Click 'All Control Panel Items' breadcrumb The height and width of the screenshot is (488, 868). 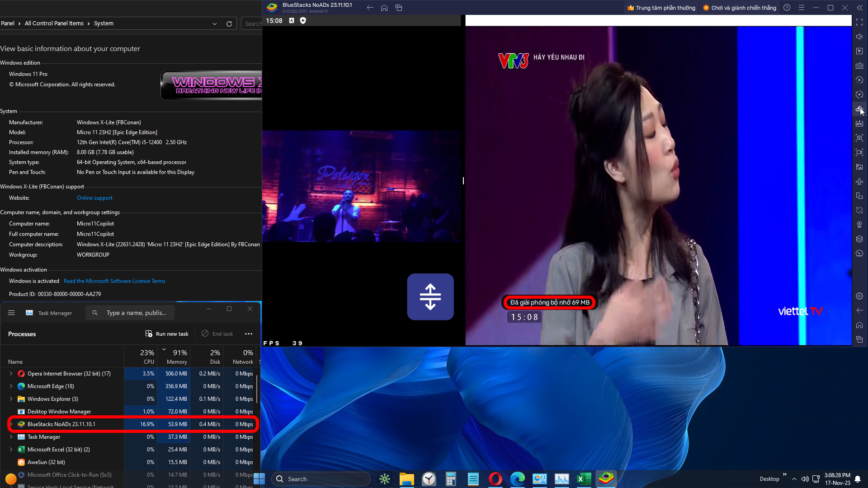click(54, 23)
